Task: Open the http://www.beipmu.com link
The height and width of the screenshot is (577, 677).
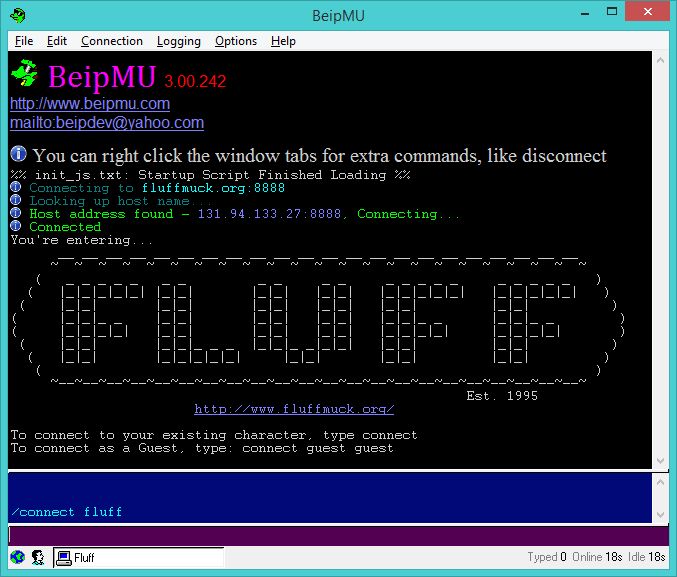Action: tap(90, 104)
